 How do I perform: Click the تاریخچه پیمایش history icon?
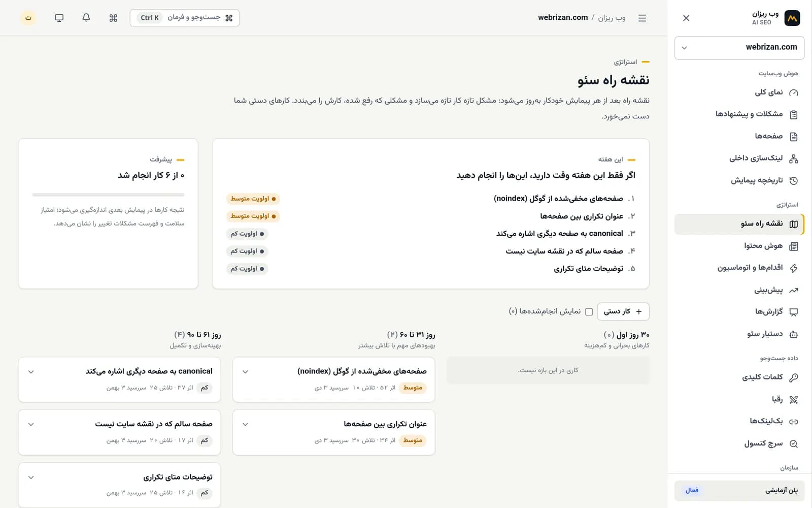point(794,180)
